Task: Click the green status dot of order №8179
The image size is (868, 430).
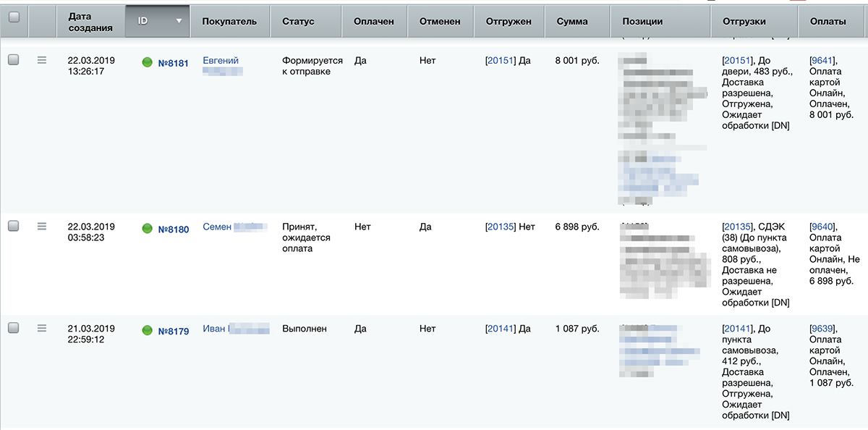Action: 148,331
